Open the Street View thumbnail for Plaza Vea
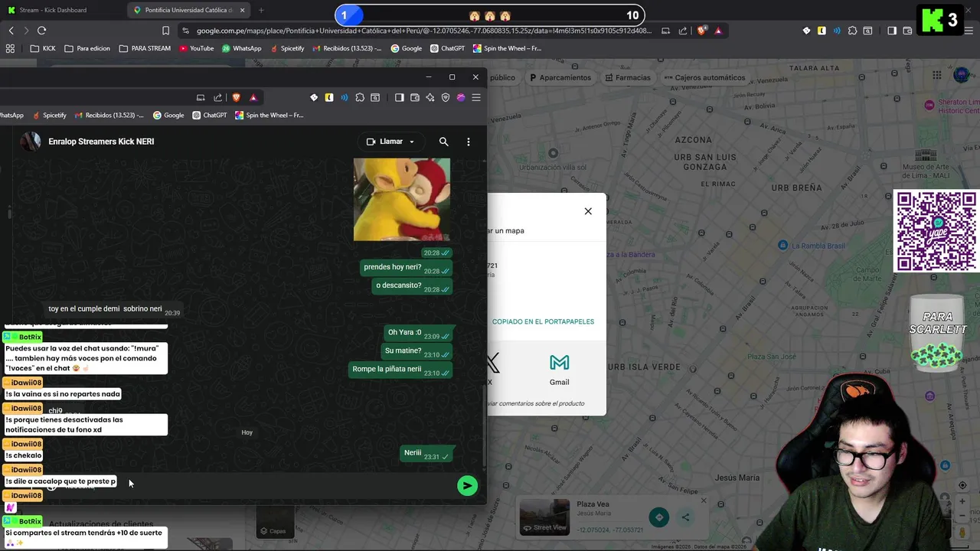 tap(544, 517)
